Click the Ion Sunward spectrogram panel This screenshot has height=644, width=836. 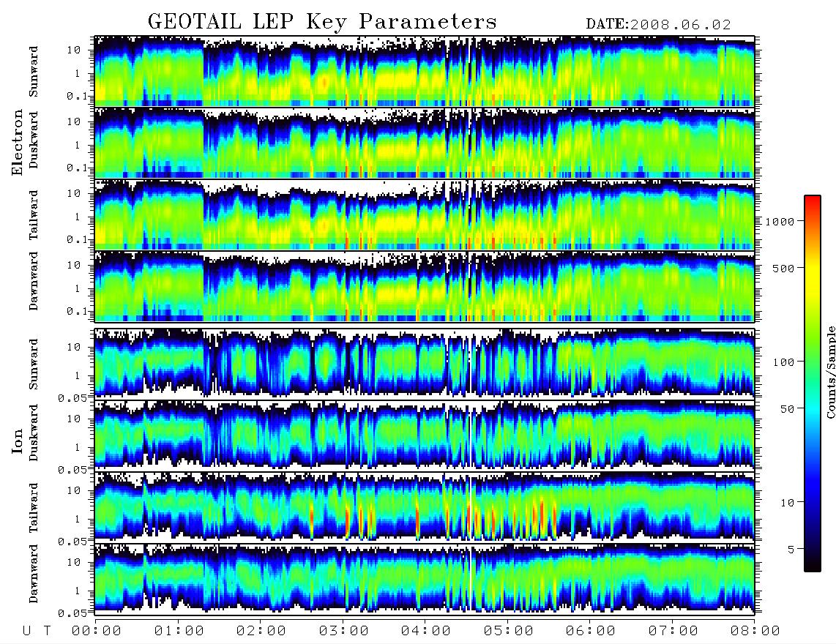425,363
